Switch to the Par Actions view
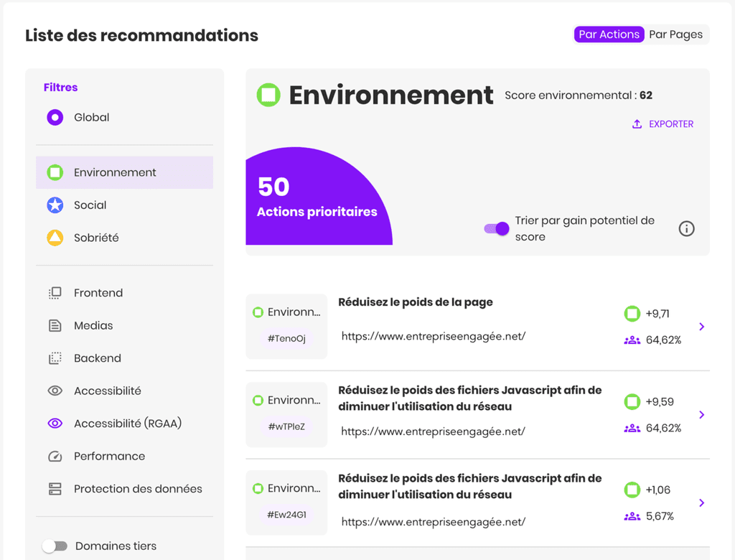Screen dimensions: 735x560 609,34
